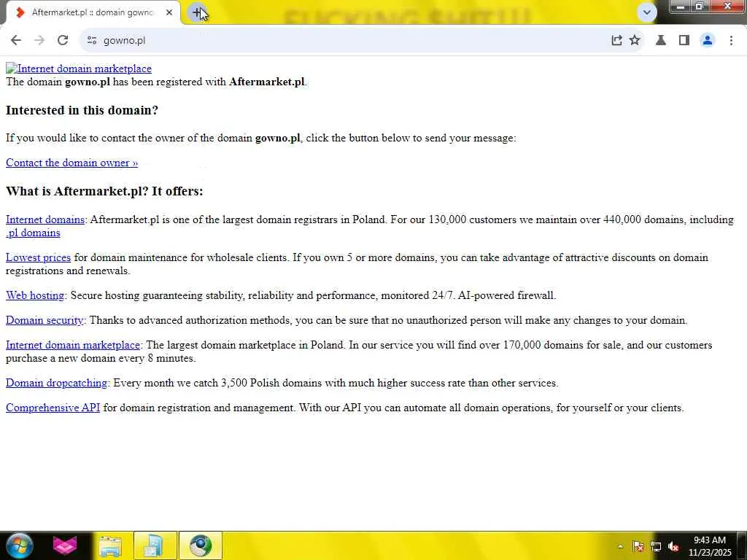This screenshot has height=560, width=747.
Task: Open the Internet domain marketplace image link
Action: (79, 69)
